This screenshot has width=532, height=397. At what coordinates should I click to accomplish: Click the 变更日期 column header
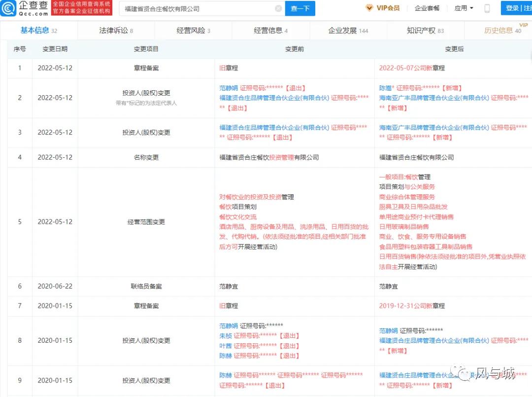pos(55,49)
